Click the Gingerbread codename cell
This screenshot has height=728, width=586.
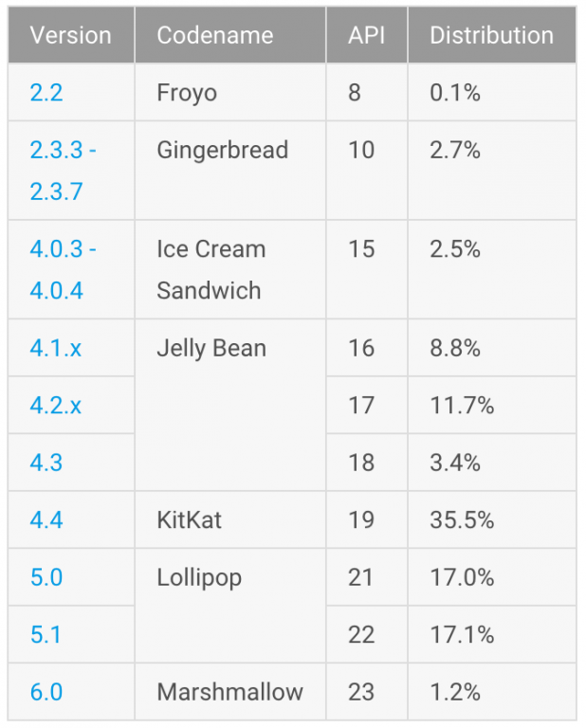point(222,150)
